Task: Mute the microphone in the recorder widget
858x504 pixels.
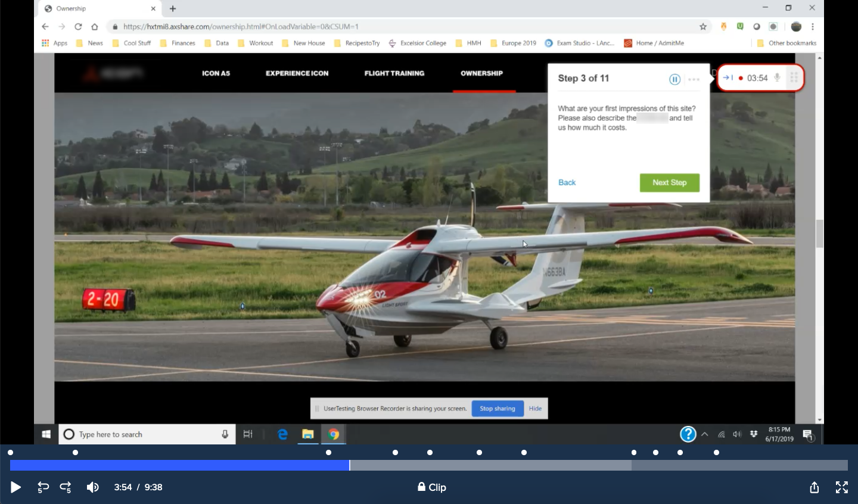Action: [776, 77]
